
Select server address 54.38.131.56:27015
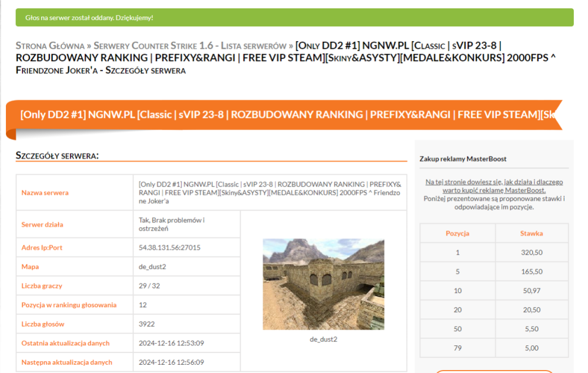point(169,248)
